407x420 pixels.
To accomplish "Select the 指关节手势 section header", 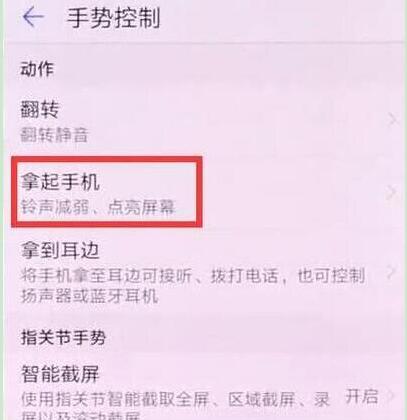I will coord(63,337).
